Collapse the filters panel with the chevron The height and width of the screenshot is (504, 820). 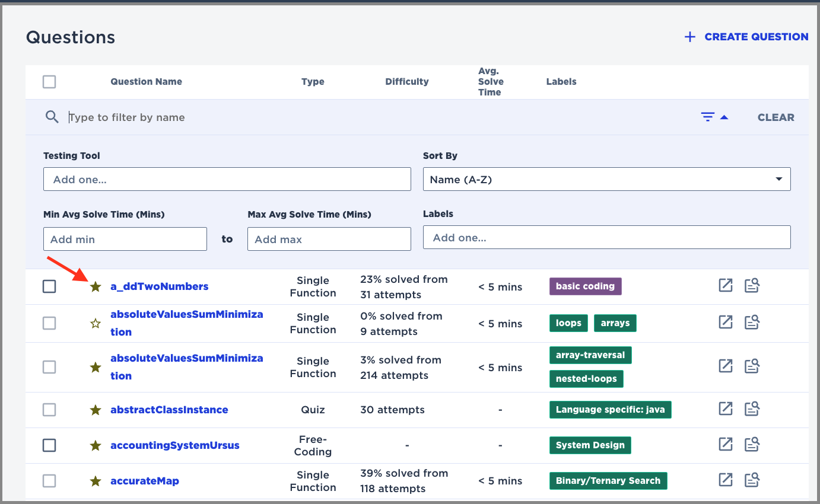tap(724, 115)
